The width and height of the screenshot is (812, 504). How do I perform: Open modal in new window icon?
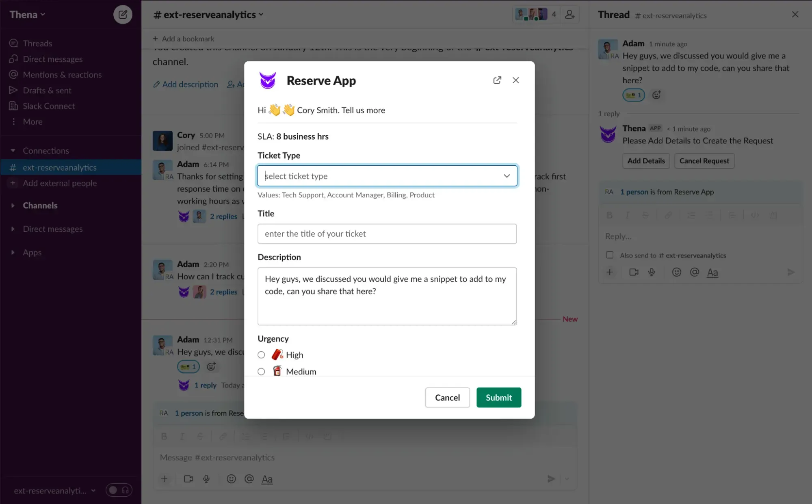pyautogui.click(x=497, y=80)
